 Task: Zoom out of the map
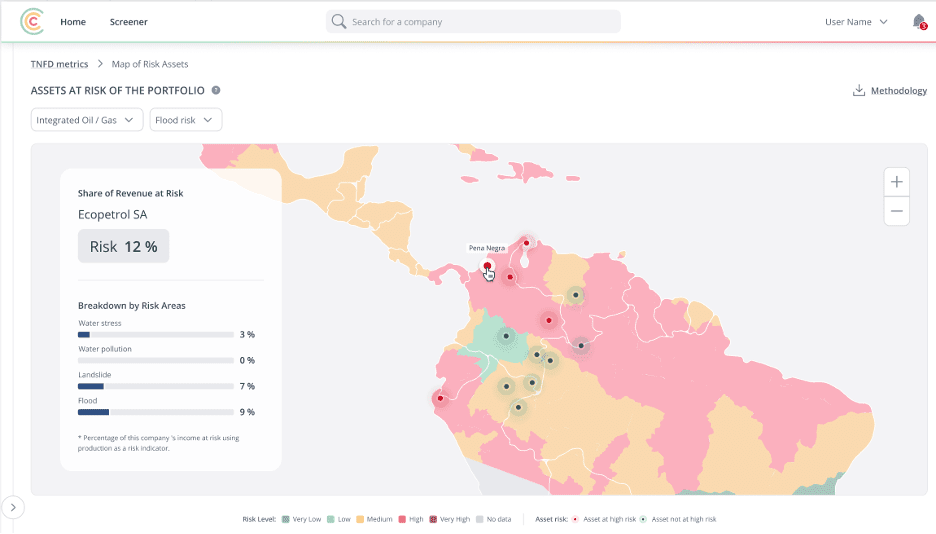[x=897, y=211]
